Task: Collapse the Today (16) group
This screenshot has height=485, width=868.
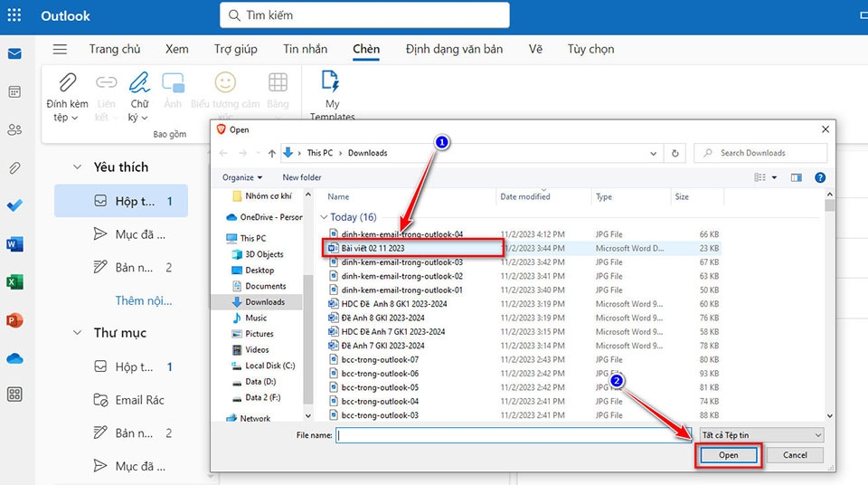Action: (325, 217)
